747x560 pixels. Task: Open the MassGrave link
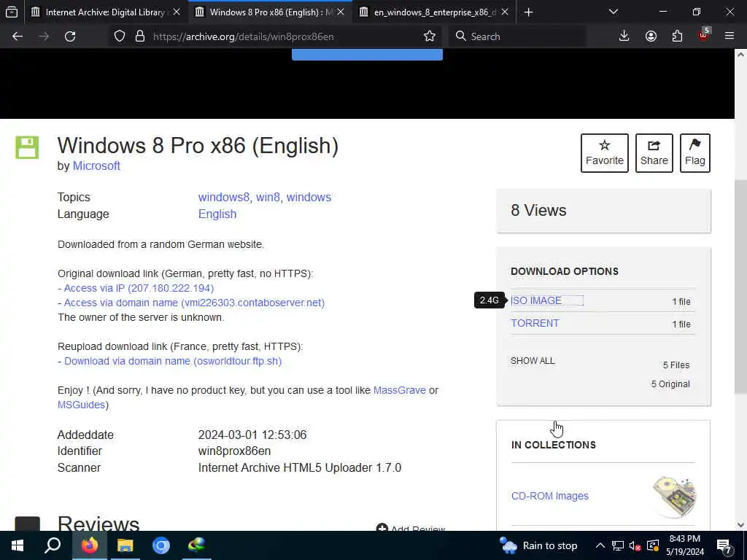[x=400, y=390]
